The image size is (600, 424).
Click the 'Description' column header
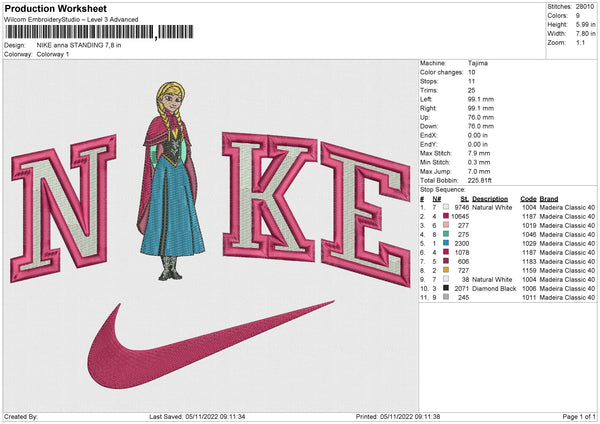[490, 199]
